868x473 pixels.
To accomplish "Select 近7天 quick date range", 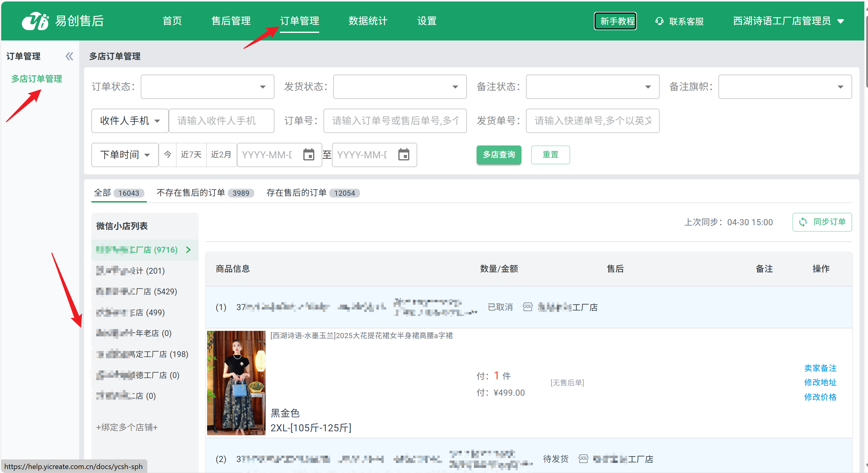I will coord(191,155).
